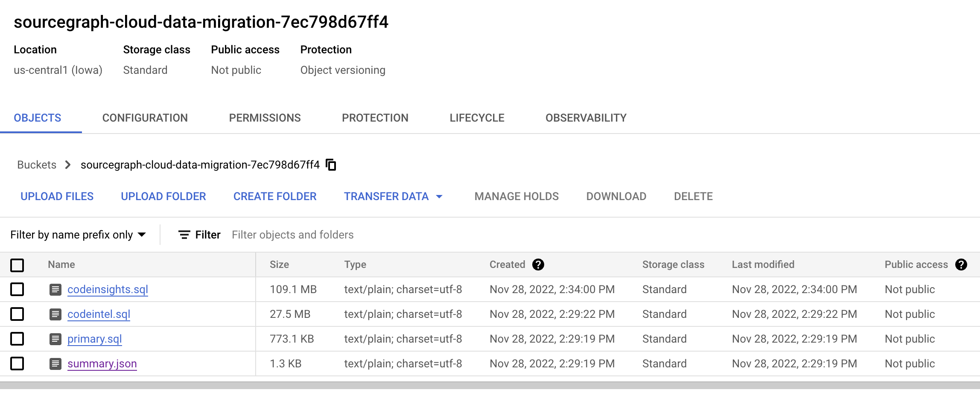Open the codeinsights.sql object link
The width and height of the screenshot is (980, 413).
pos(108,289)
